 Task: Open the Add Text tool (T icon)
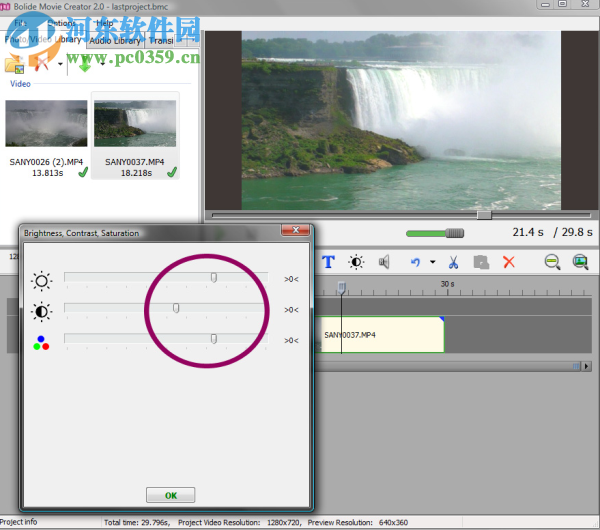[x=328, y=262]
